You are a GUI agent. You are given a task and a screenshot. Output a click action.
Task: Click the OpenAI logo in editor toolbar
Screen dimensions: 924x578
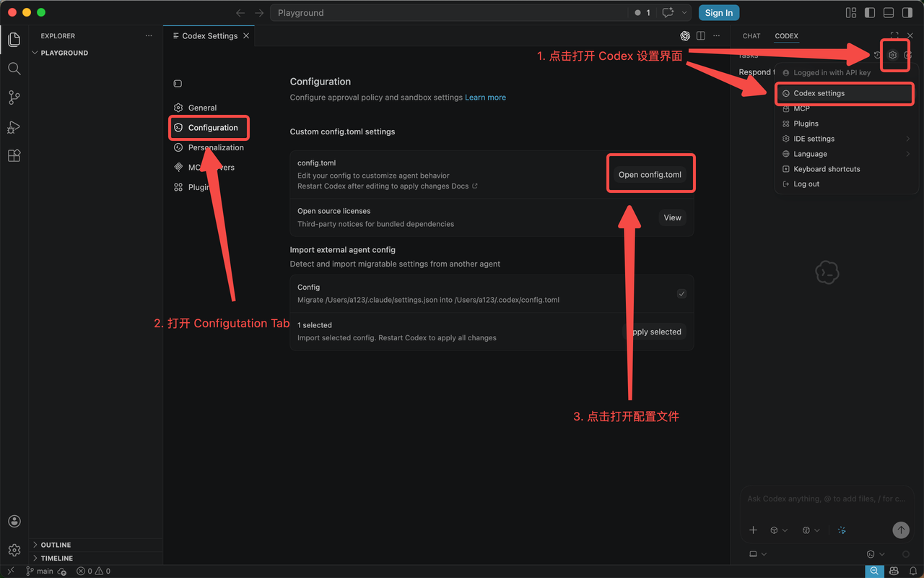(685, 35)
